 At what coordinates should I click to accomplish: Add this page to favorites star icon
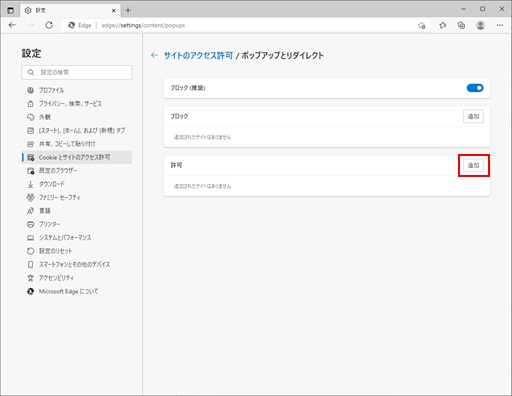(422, 25)
